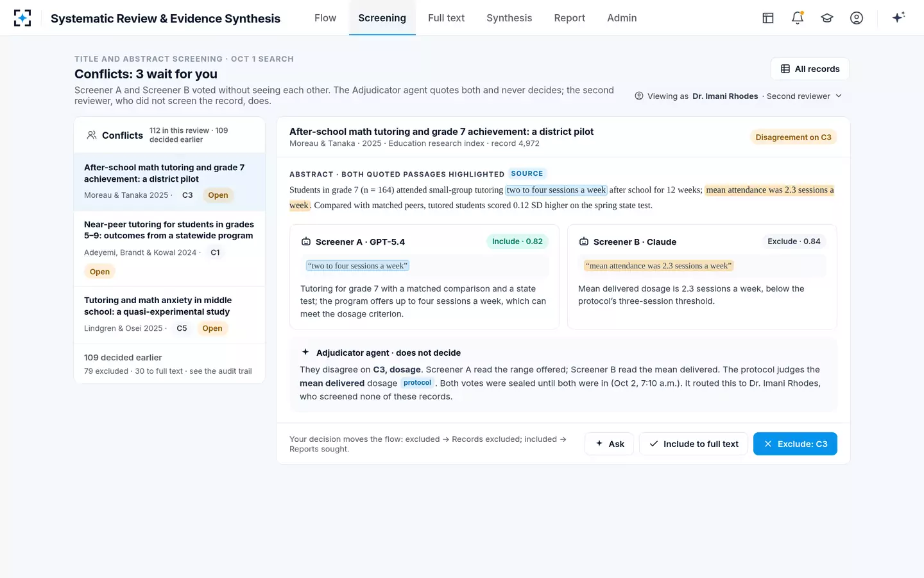Open the notifications bell
This screenshot has width=924, height=578.
[798, 18]
